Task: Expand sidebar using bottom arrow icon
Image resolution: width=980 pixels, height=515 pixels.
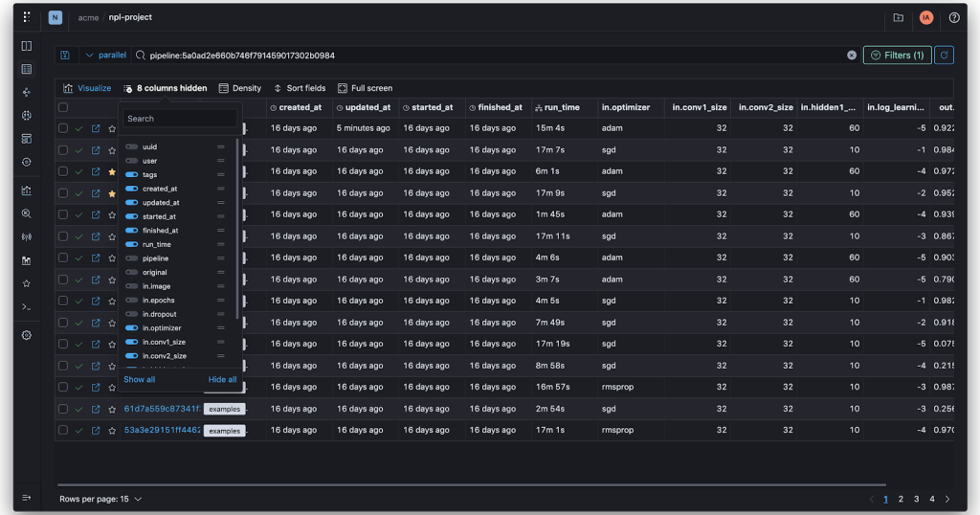Action: click(26, 498)
